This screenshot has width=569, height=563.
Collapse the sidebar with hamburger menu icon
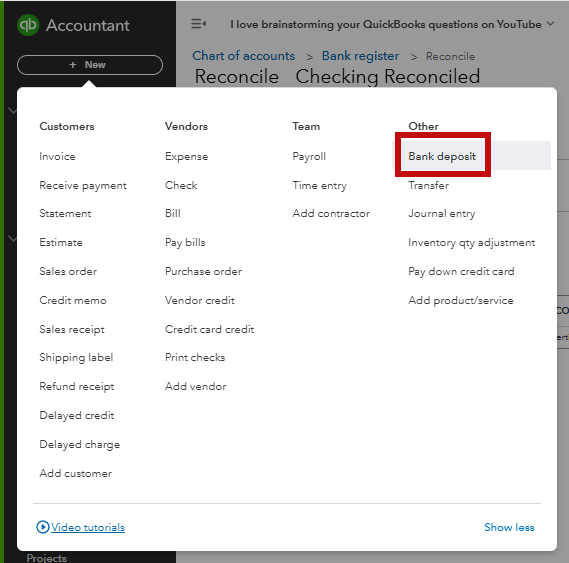(198, 24)
